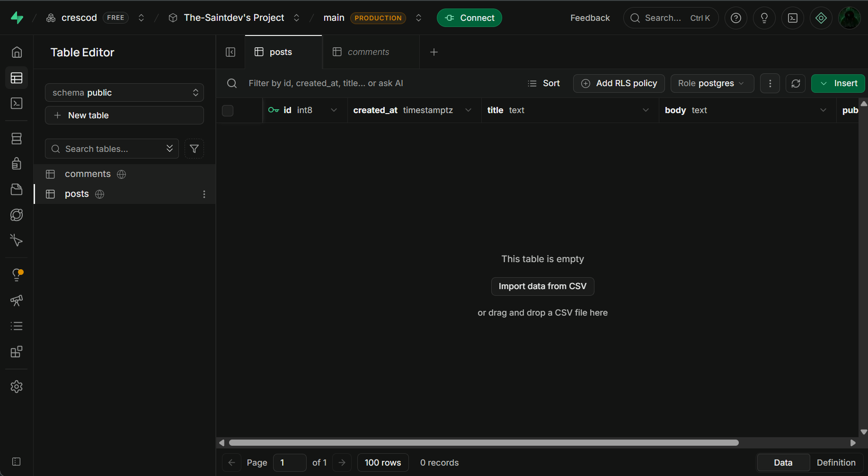
Task: Go to Project Home in the sidebar
Action: point(17,52)
